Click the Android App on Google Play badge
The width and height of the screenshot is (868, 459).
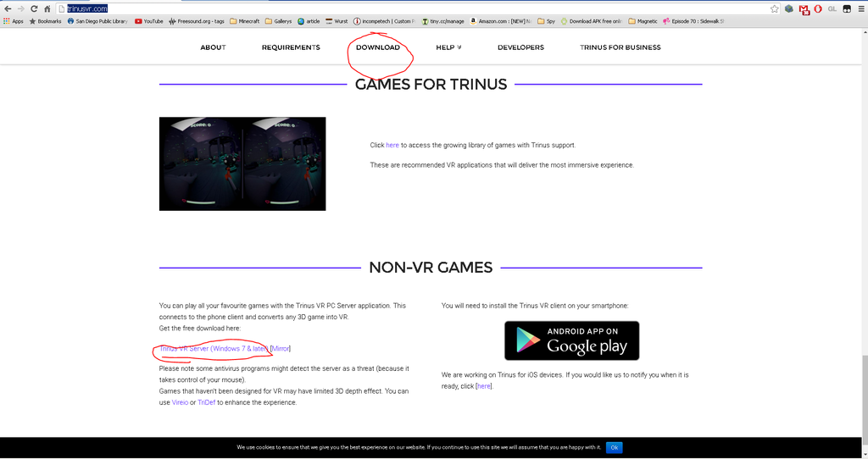point(572,340)
